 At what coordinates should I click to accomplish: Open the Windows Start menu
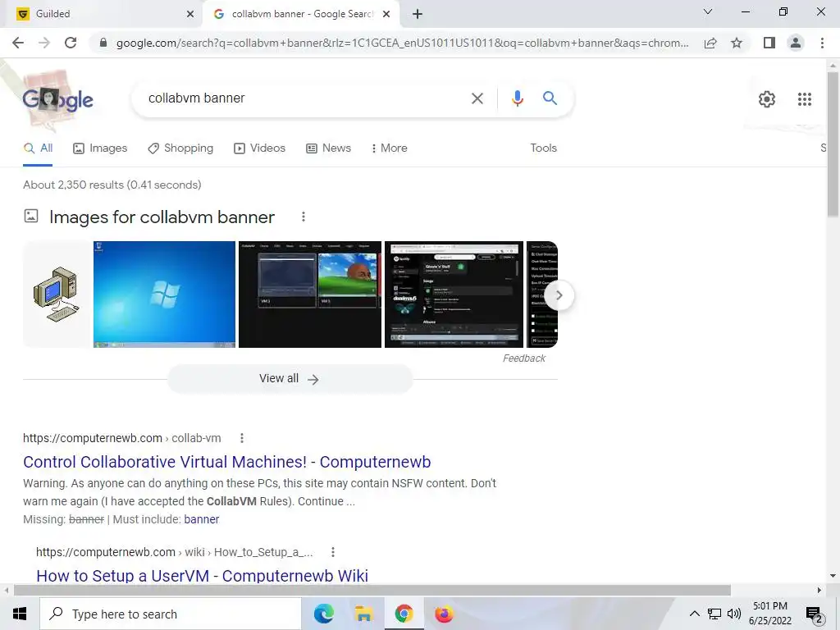[x=20, y=614]
